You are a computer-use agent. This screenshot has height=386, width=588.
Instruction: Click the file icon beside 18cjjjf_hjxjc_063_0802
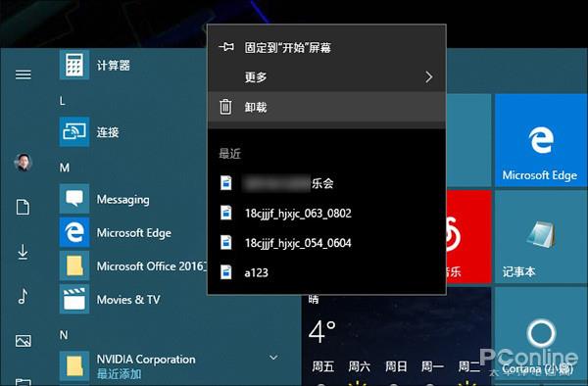pos(225,213)
